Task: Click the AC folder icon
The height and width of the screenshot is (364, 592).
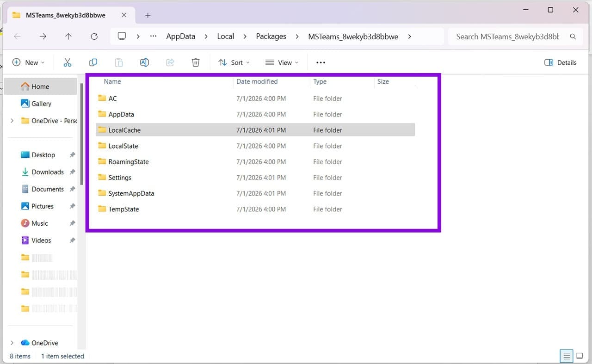Action: click(102, 98)
